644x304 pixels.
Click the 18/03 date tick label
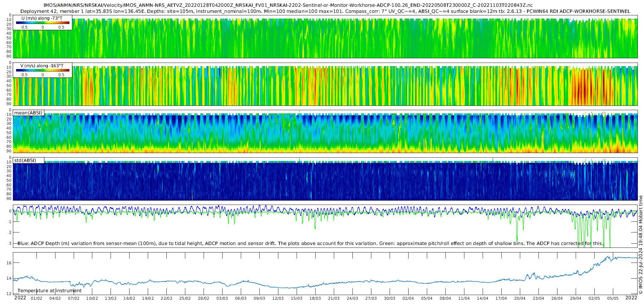coord(316,298)
